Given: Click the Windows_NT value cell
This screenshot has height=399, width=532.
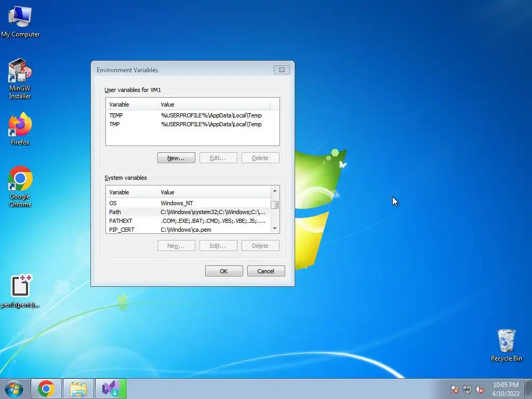Looking at the screenshot, I should (x=177, y=203).
